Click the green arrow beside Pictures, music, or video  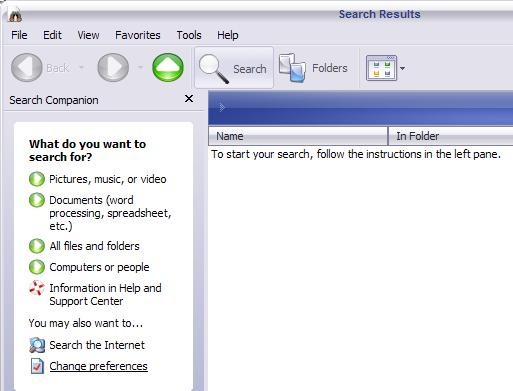click(37, 179)
